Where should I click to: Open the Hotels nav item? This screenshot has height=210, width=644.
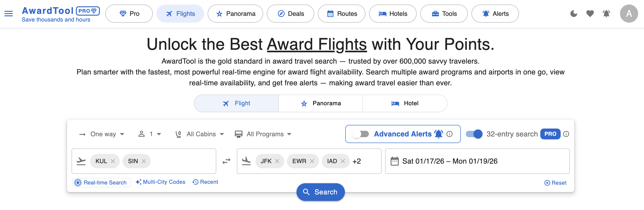point(393,14)
